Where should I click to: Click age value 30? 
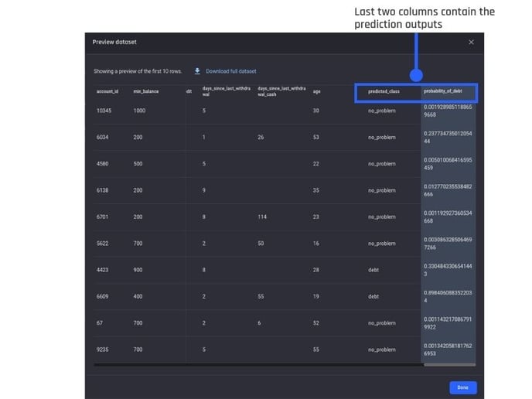pos(315,111)
